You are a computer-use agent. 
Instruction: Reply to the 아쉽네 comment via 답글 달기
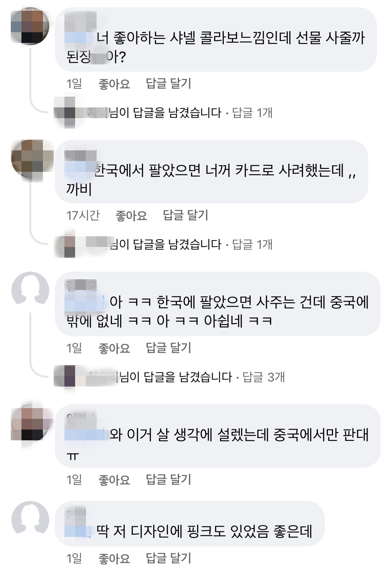169,348
